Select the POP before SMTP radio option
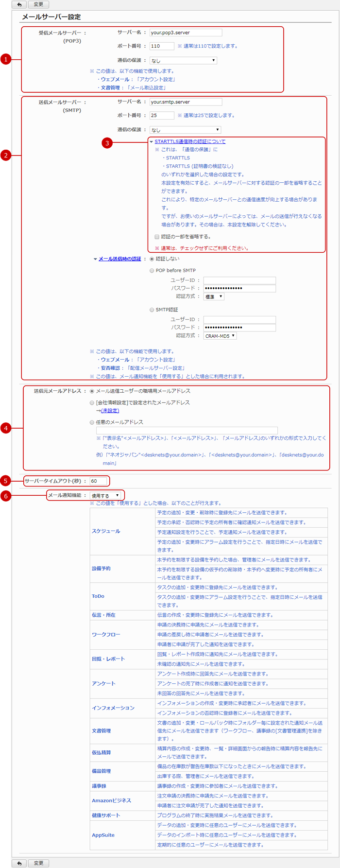340x868 pixels. click(152, 271)
